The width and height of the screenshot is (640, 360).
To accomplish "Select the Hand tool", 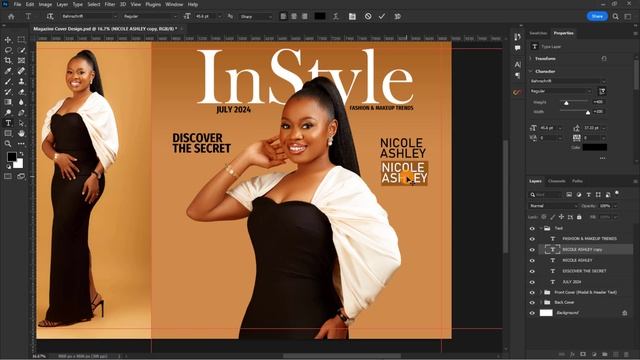I will [21, 133].
